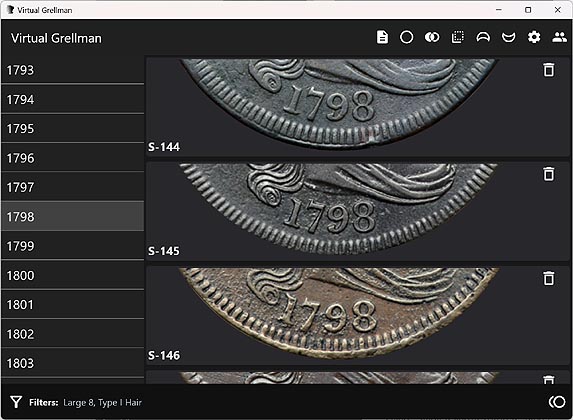Choose the lower arc coin section icon

(x=508, y=37)
